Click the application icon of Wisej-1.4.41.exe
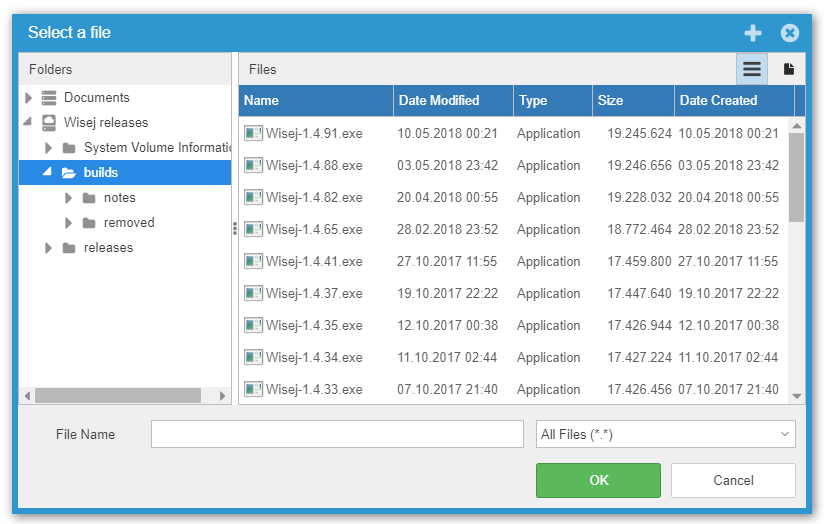 pyautogui.click(x=254, y=261)
